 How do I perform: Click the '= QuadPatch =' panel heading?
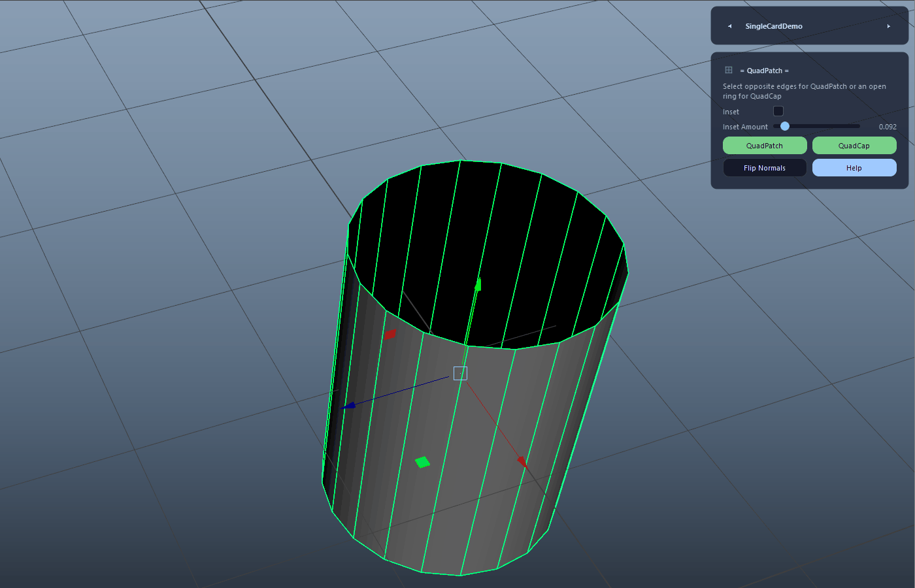pos(764,71)
